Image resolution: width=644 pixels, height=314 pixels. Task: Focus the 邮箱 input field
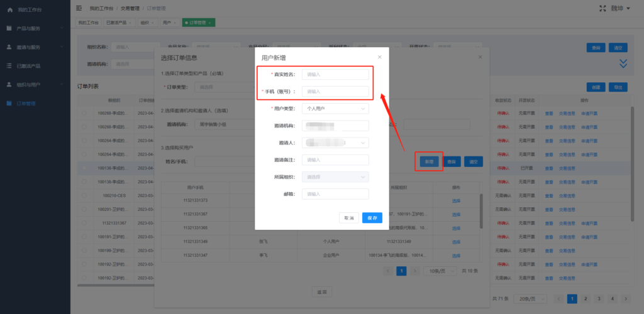pyautogui.click(x=335, y=194)
